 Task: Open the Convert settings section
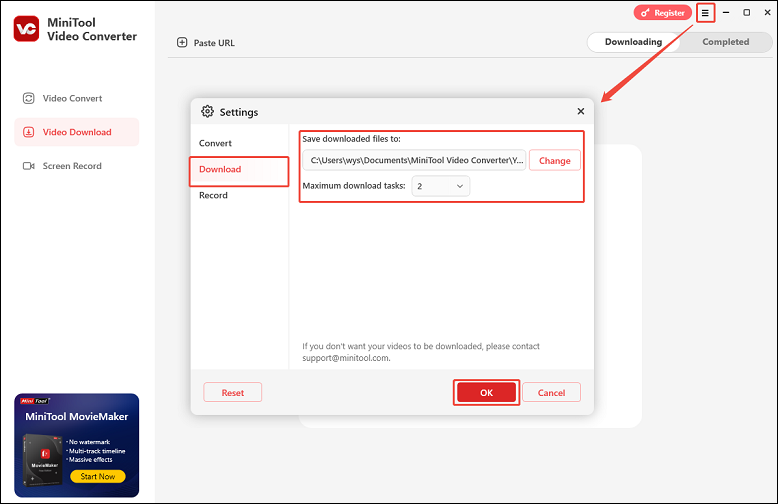[x=215, y=143]
